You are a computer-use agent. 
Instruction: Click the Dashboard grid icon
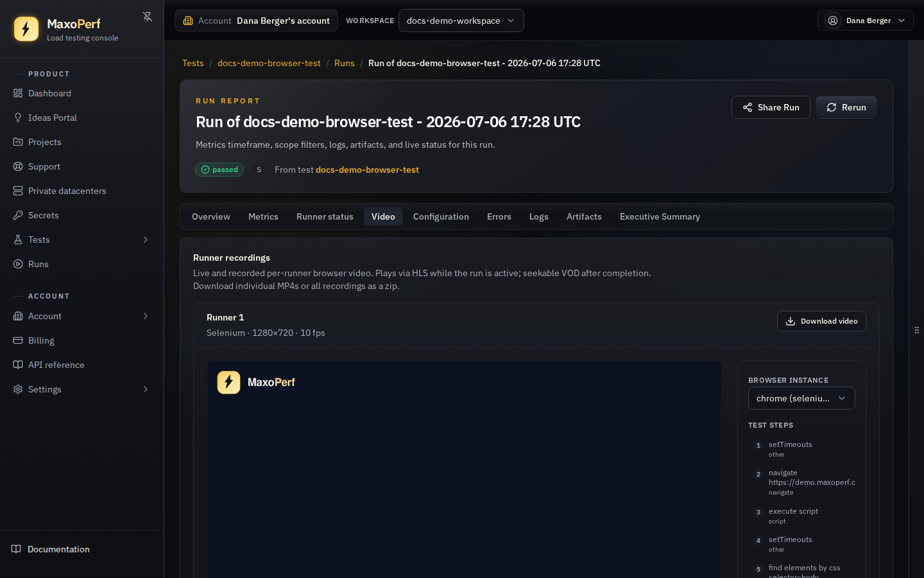[18, 93]
